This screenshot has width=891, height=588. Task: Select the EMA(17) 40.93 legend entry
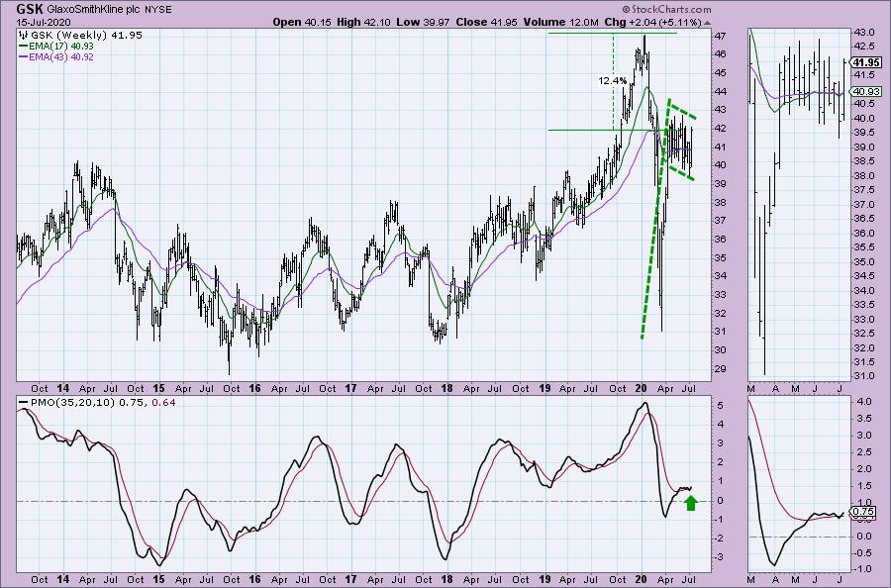[x=61, y=46]
